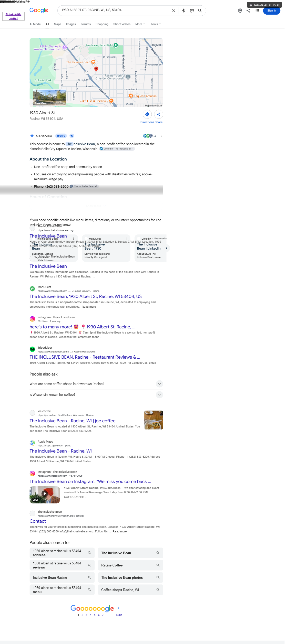The width and height of the screenshot is (288, 644).
Task: Click The Inclusive Bean +2 citation chip
Action: [x=84, y=186]
